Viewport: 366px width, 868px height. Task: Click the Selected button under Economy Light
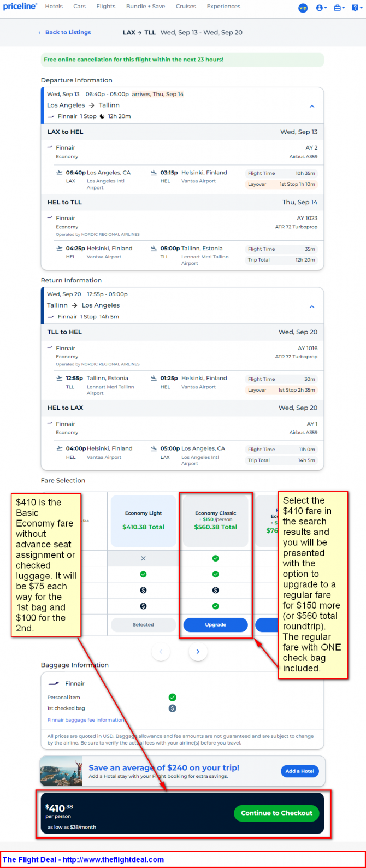[x=143, y=625]
